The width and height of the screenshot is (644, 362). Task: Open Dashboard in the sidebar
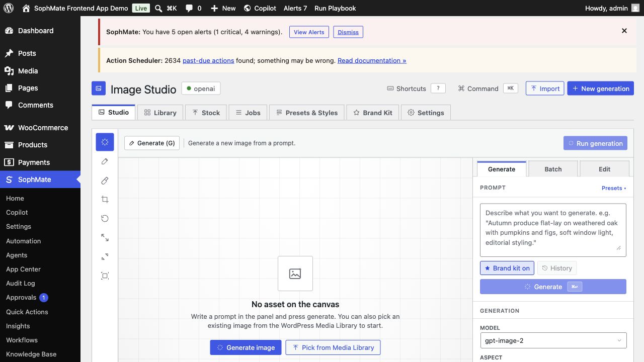[40, 31]
